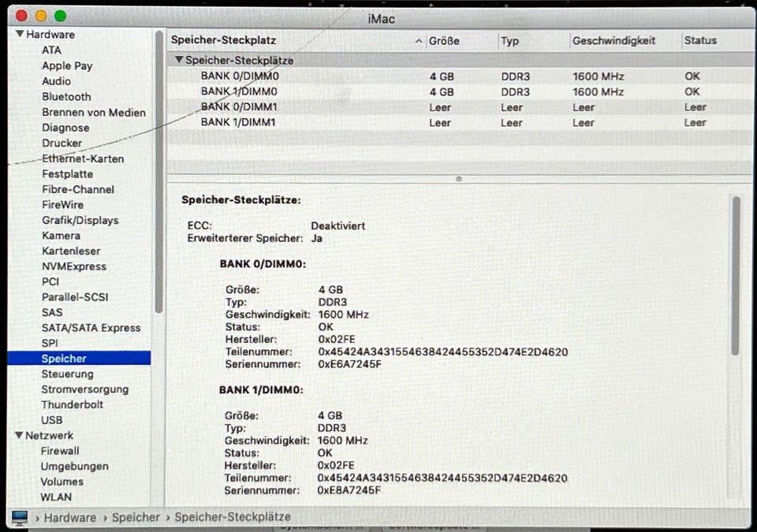Select SATA/SATA Express entry
The image size is (757, 532).
(x=91, y=328)
